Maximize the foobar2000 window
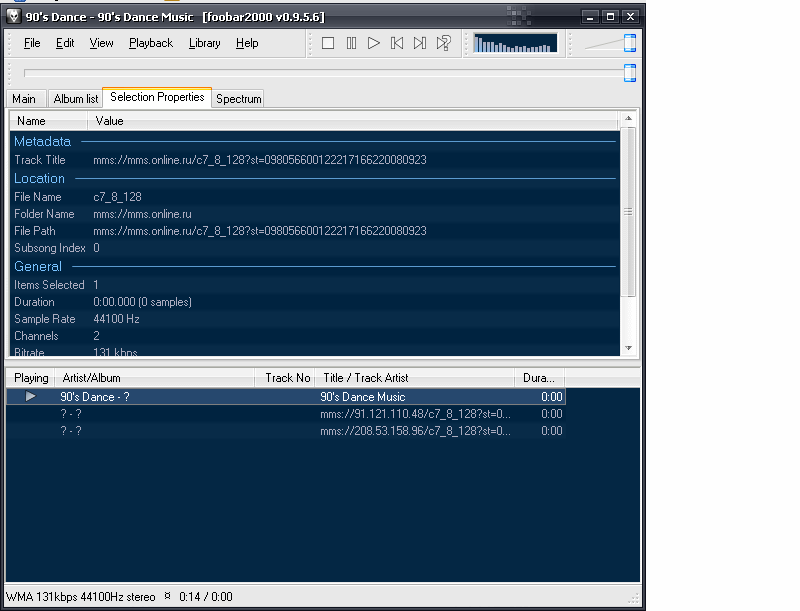Viewport: 800px width, 611px height. coord(610,17)
